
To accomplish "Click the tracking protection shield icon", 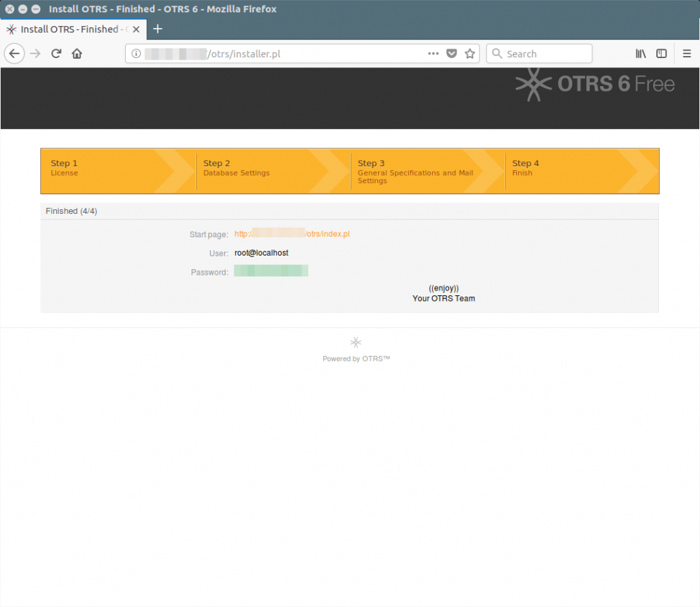I will [x=453, y=53].
